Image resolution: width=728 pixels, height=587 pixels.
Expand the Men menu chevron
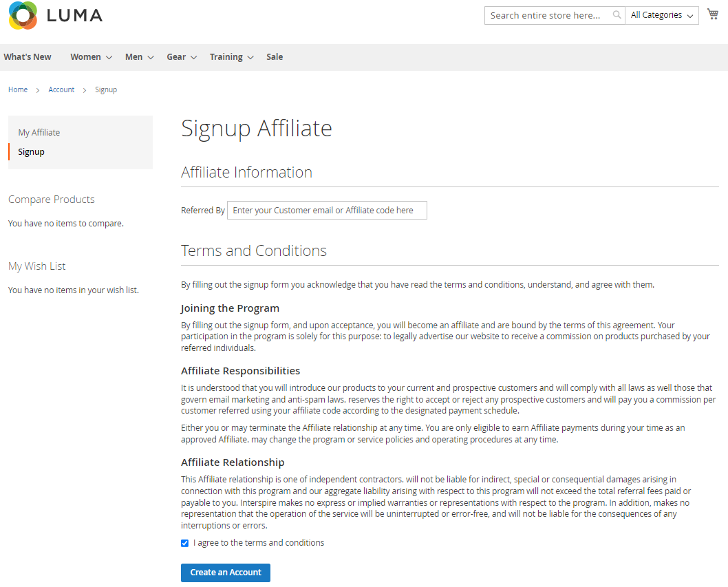(x=151, y=58)
